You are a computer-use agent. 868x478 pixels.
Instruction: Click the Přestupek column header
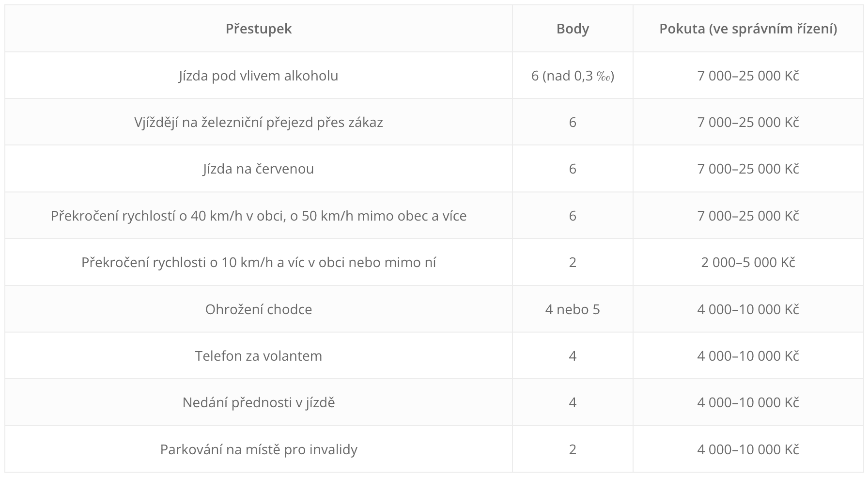[x=259, y=29]
